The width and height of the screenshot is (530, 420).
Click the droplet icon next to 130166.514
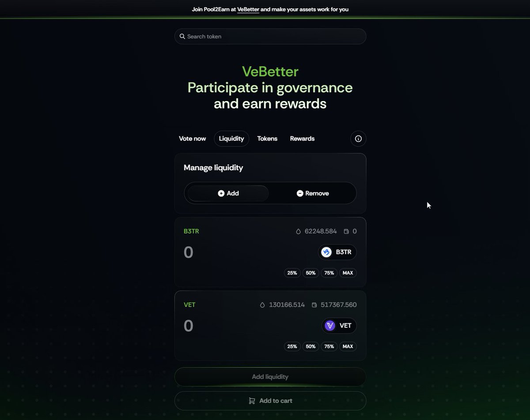[x=263, y=305]
